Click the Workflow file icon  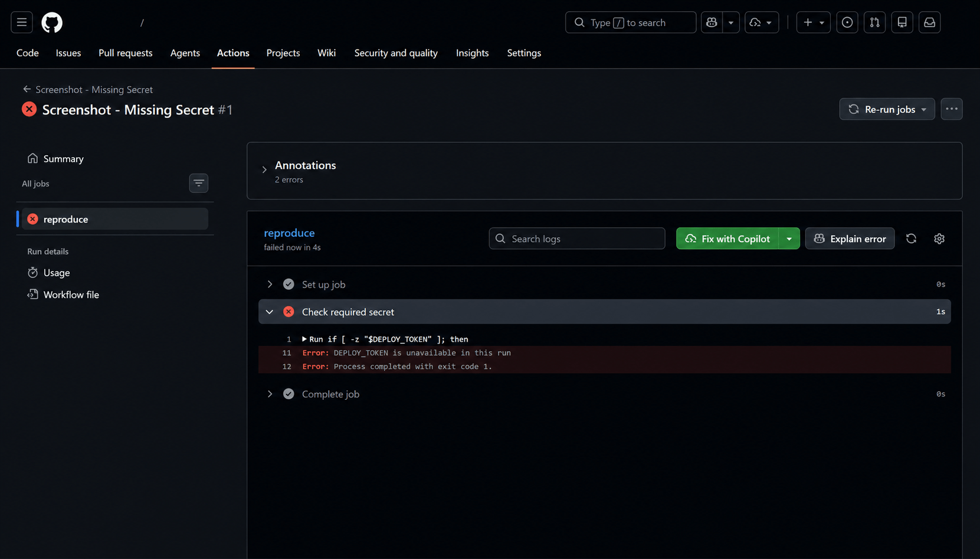coord(33,295)
